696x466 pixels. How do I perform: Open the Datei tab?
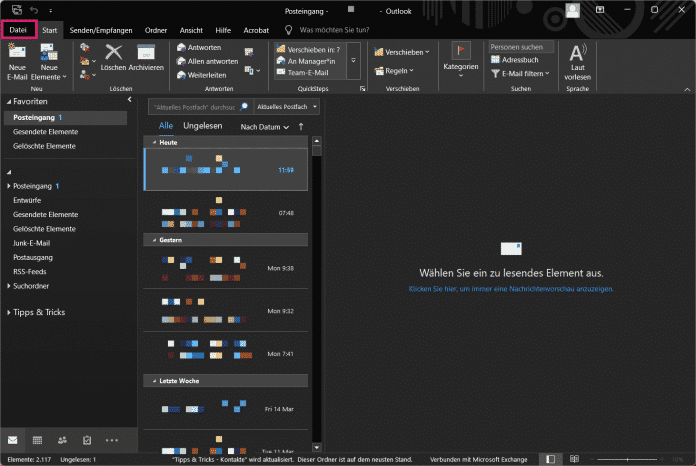tap(18, 30)
